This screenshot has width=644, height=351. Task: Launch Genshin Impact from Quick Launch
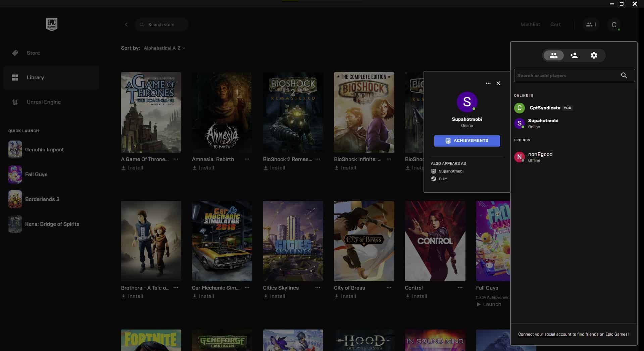tap(44, 149)
